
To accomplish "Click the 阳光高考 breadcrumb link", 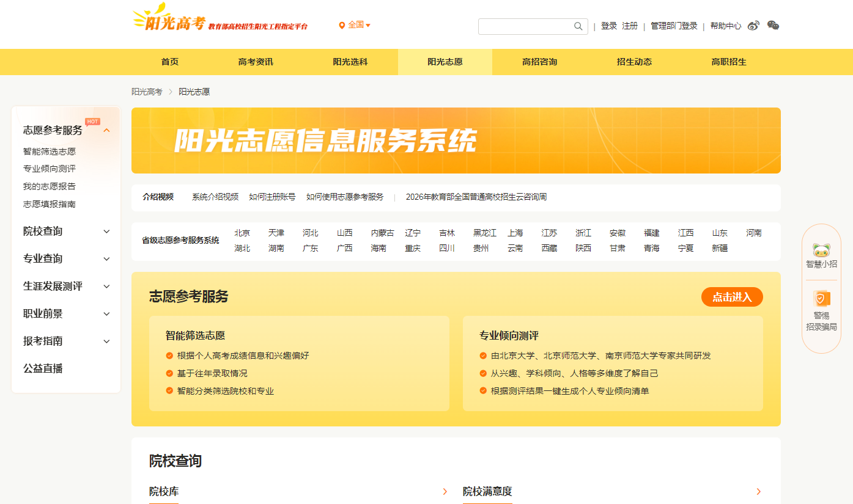I will (x=147, y=92).
